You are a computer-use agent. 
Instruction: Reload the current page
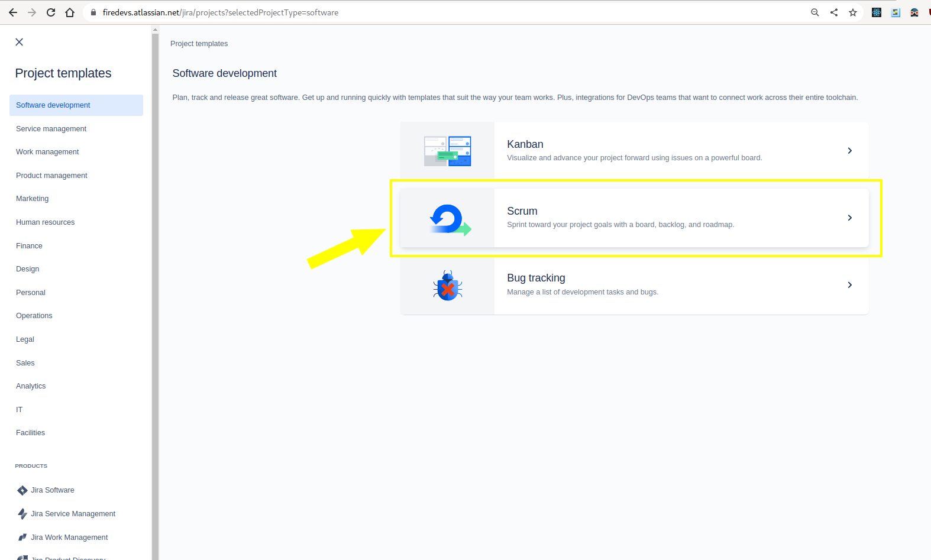click(51, 12)
